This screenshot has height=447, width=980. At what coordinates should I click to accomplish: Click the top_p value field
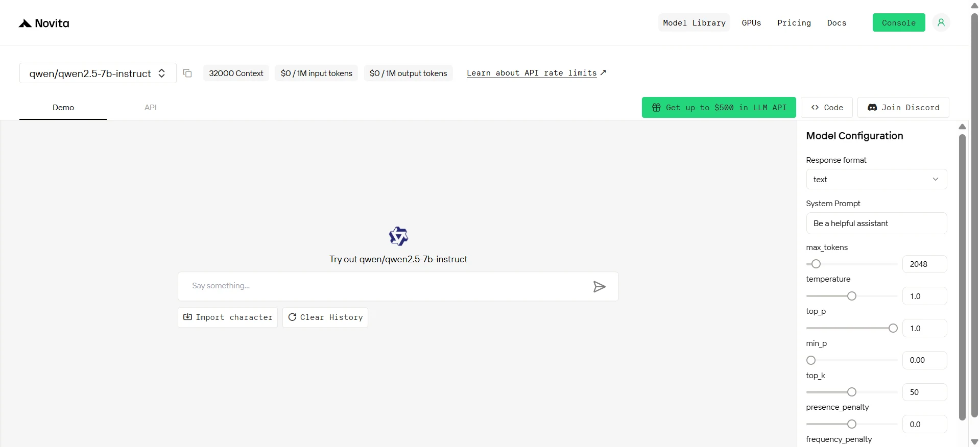pos(924,328)
